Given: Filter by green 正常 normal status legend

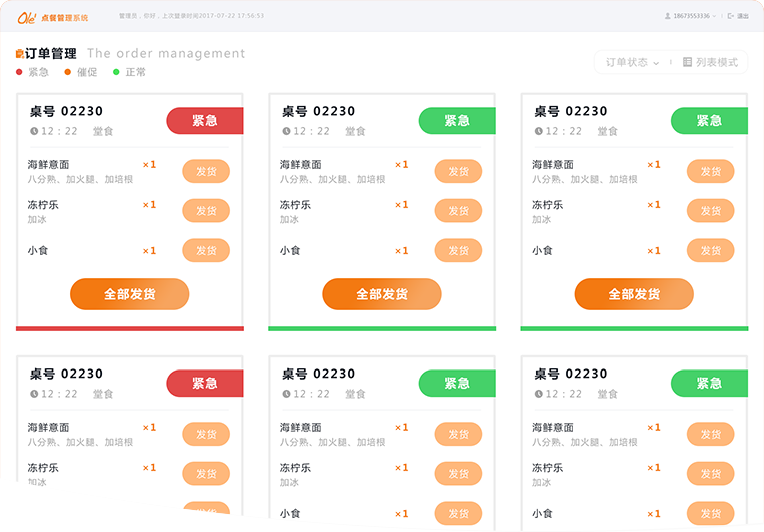Looking at the screenshot, I should pos(129,72).
